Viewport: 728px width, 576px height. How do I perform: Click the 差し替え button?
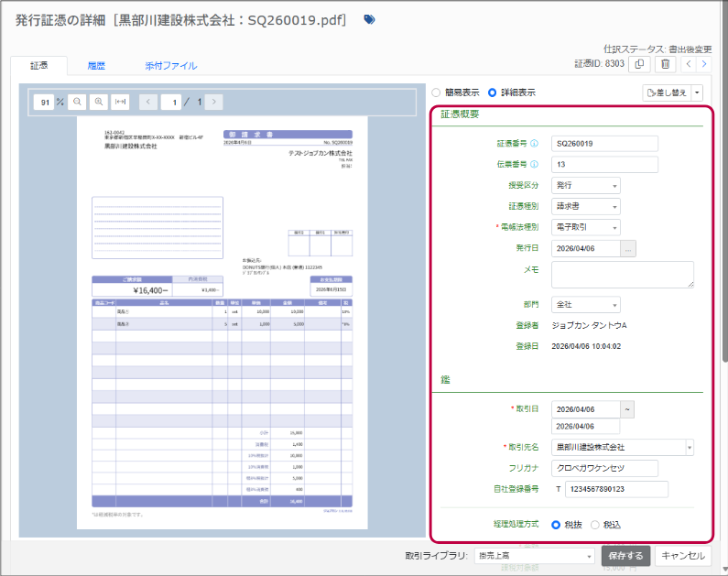coord(667,92)
